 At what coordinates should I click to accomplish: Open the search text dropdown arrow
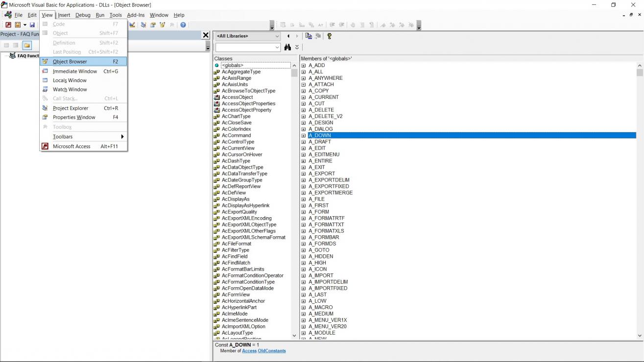[x=277, y=47]
